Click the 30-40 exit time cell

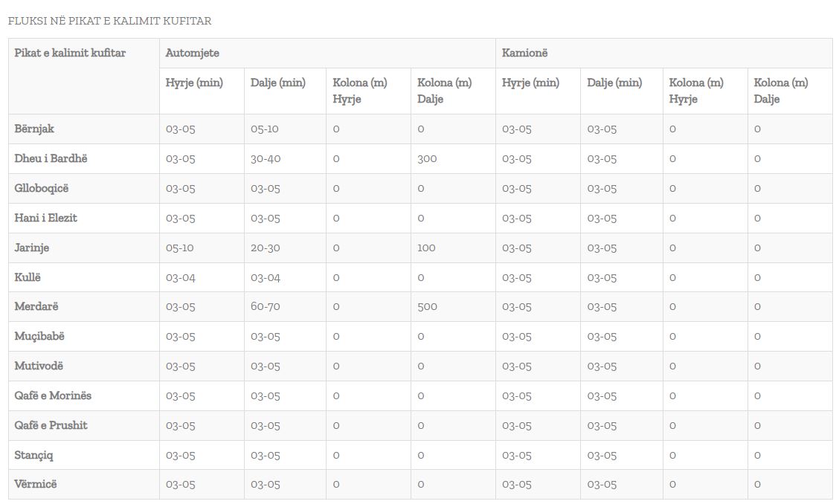266,158
